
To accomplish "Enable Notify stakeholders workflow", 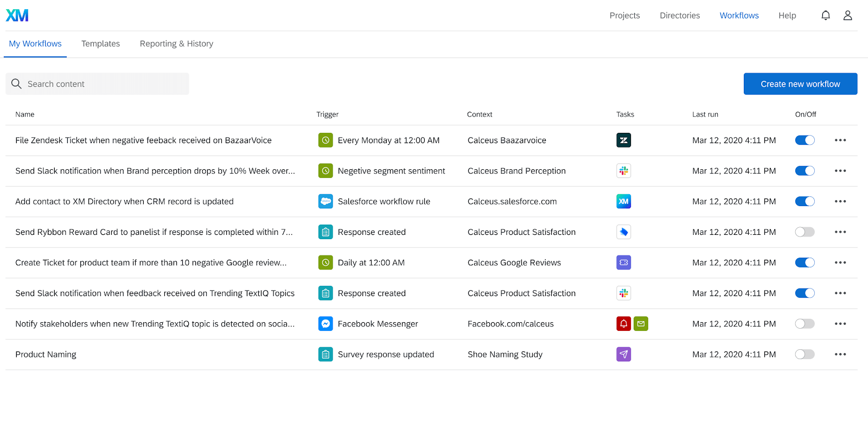I will [805, 324].
